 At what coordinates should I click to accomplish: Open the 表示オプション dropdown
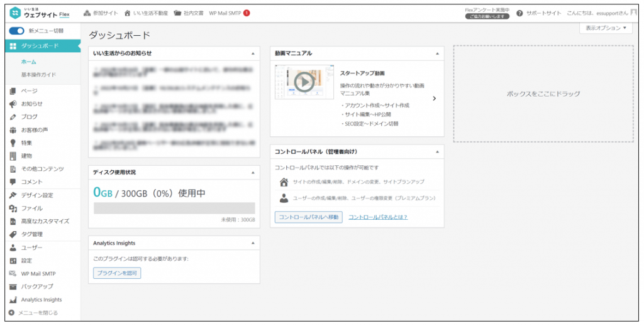(x=606, y=28)
